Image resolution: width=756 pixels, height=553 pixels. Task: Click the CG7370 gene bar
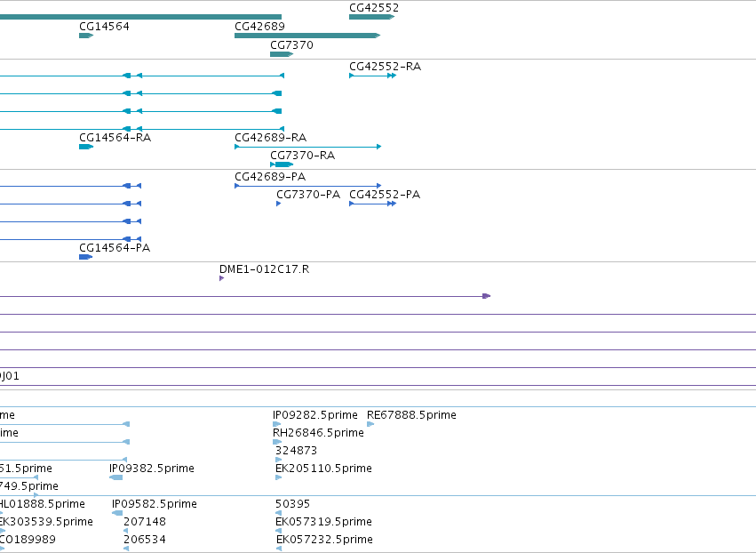click(x=282, y=54)
